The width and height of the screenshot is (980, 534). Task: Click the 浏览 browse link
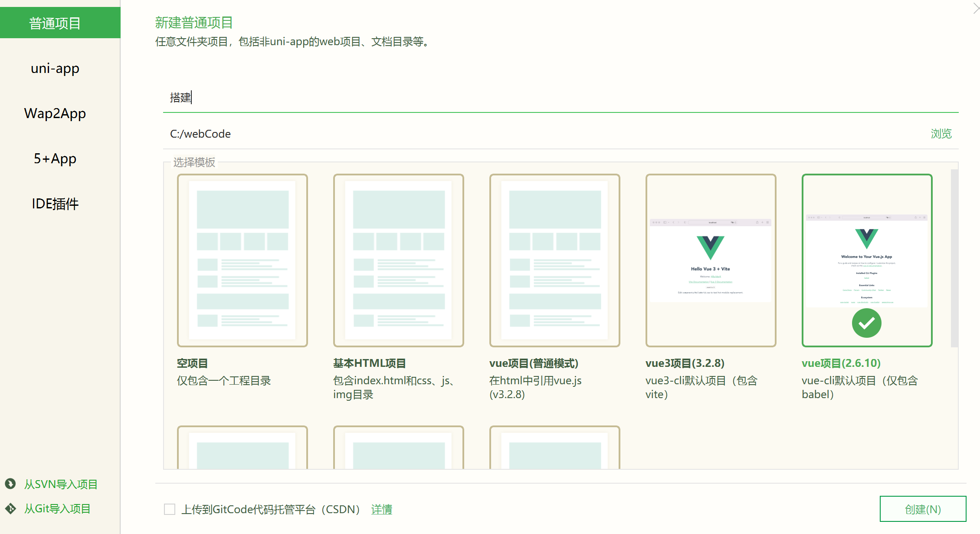[x=941, y=134]
